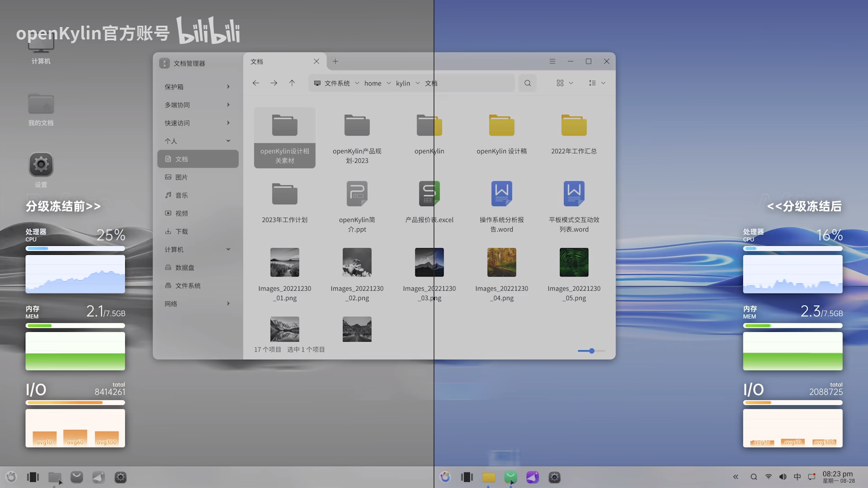Go up one directory level
Viewport: 868px width, 488px height.
(292, 83)
